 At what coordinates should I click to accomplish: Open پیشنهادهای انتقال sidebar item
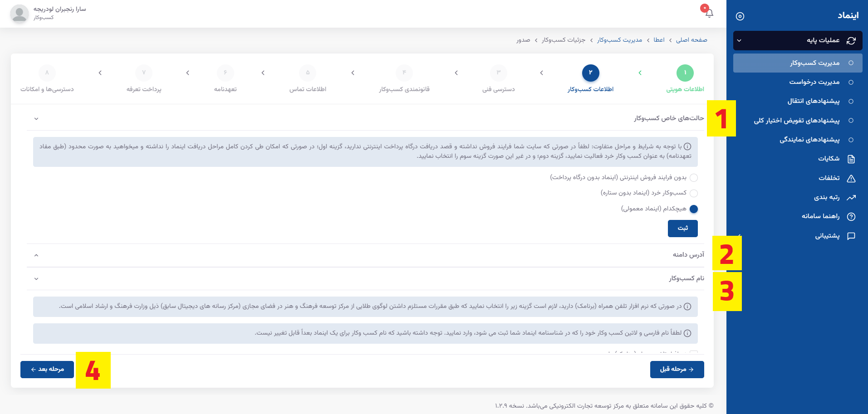tap(798, 101)
